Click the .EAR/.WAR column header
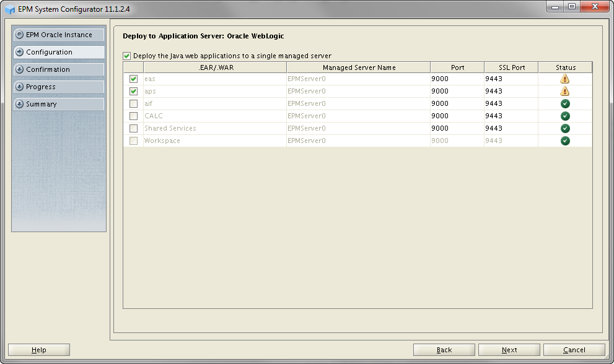Viewport: 614px width, 364px height. click(x=215, y=67)
